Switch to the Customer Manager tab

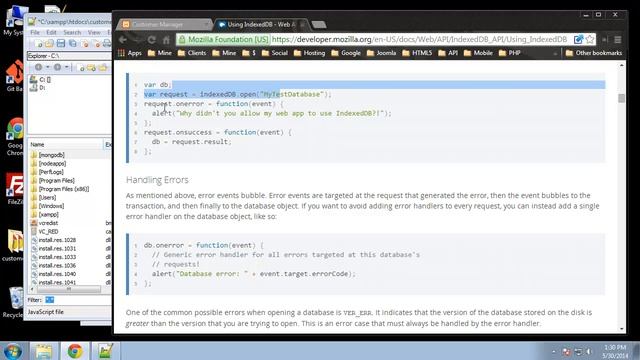click(x=163, y=24)
